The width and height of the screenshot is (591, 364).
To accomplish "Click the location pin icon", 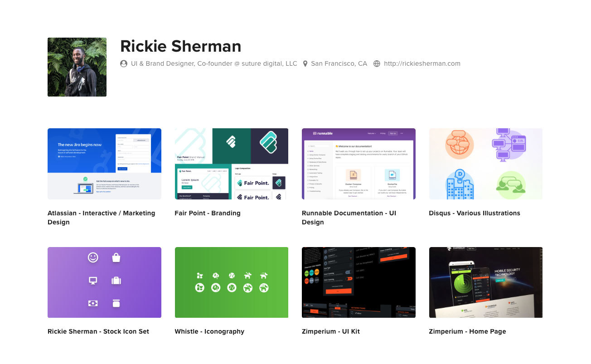I will click(x=305, y=63).
